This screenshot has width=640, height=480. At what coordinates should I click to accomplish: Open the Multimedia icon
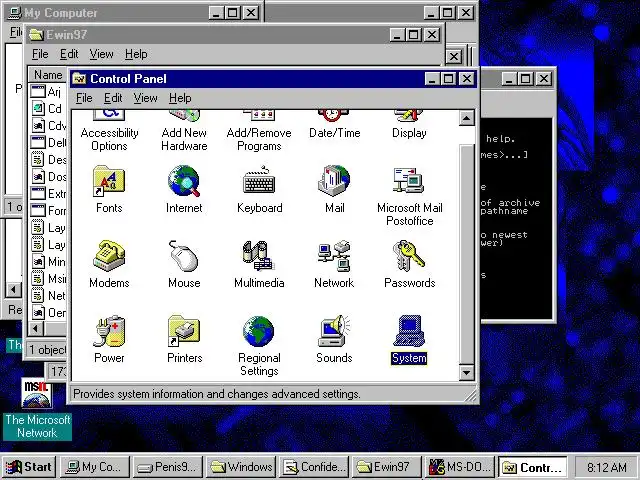[259, 256]
